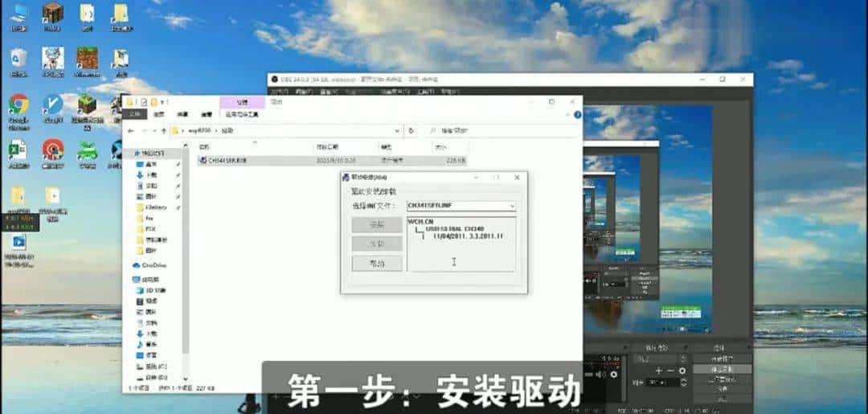The height and width of the screenshot is (414, 868).
Task: Open the Excel spreadsheet desktop icon
Action: click(18, 154)
